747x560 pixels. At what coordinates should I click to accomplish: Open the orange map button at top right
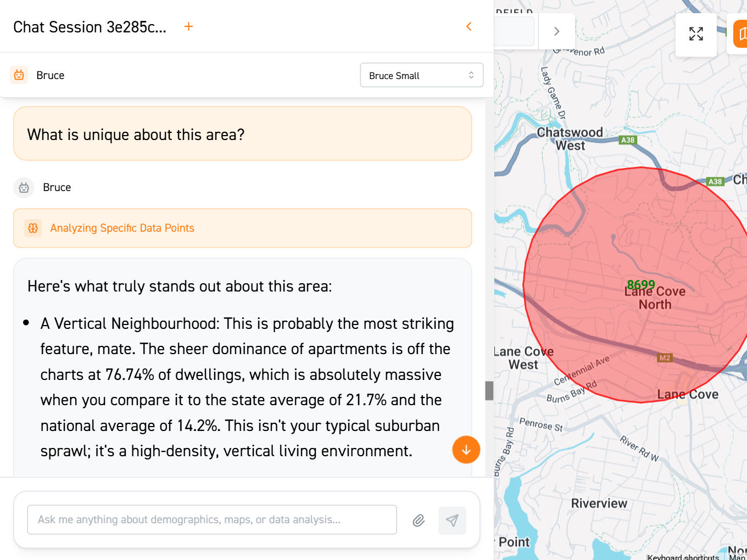[x=741, y=34]
